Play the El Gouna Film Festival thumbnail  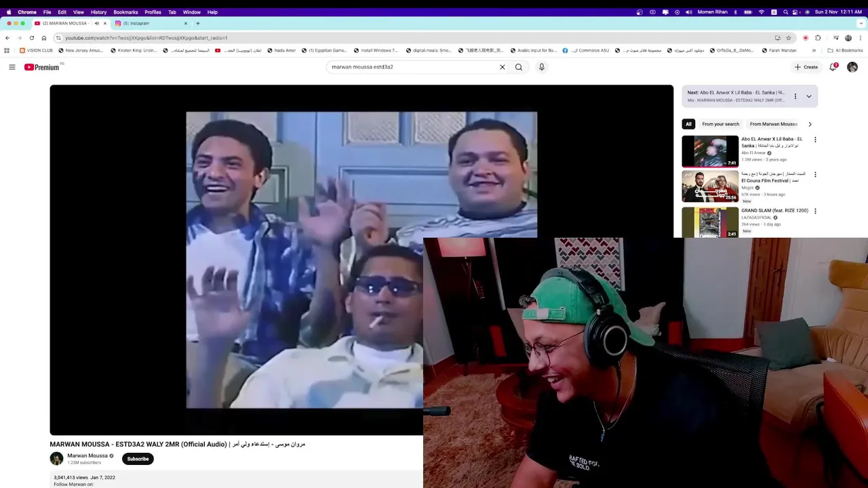tap(710, 186)
